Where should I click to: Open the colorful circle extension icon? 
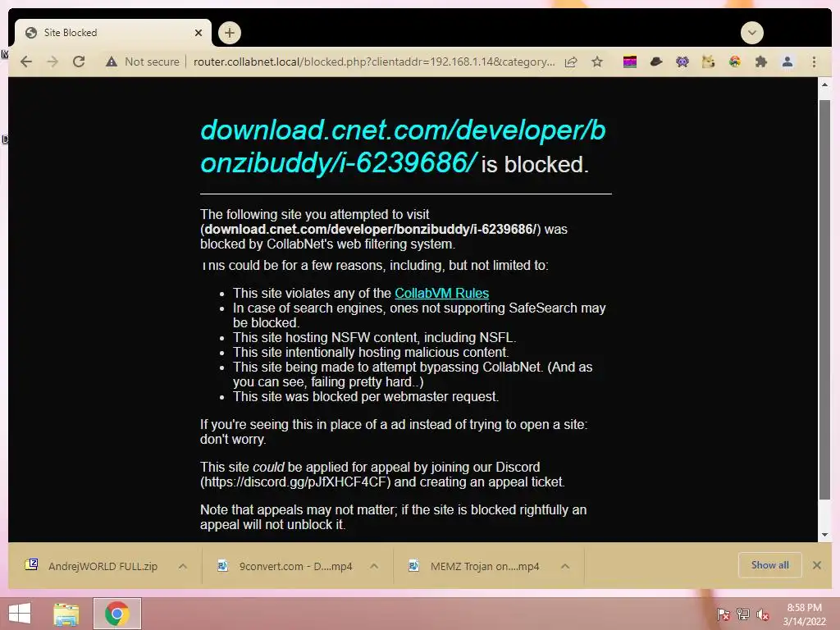(735, 62)
